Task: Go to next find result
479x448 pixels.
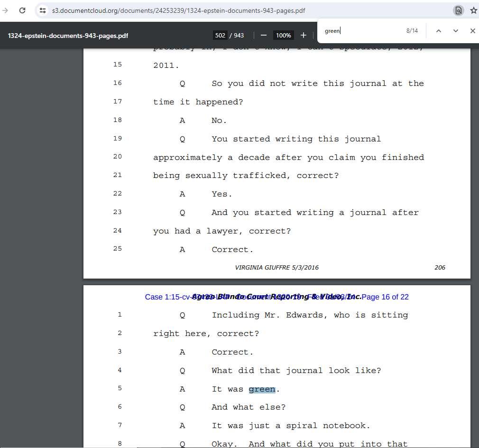Action: coord(455,31)
